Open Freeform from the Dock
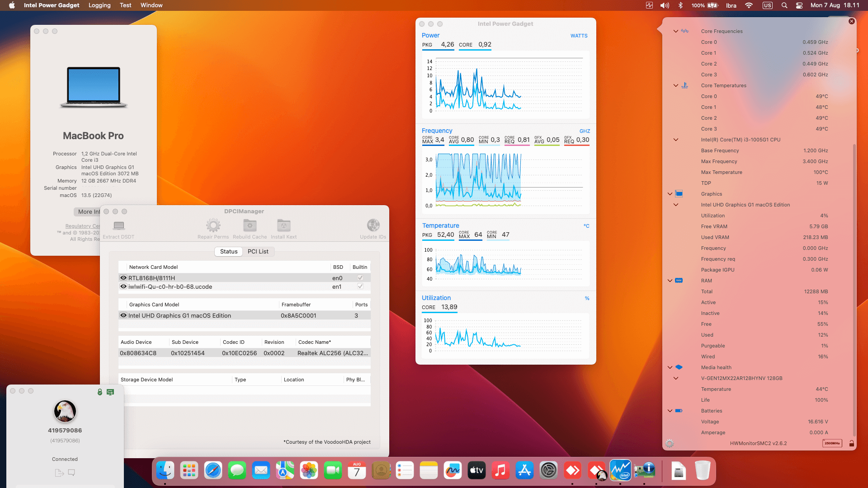 coord(453,470)
